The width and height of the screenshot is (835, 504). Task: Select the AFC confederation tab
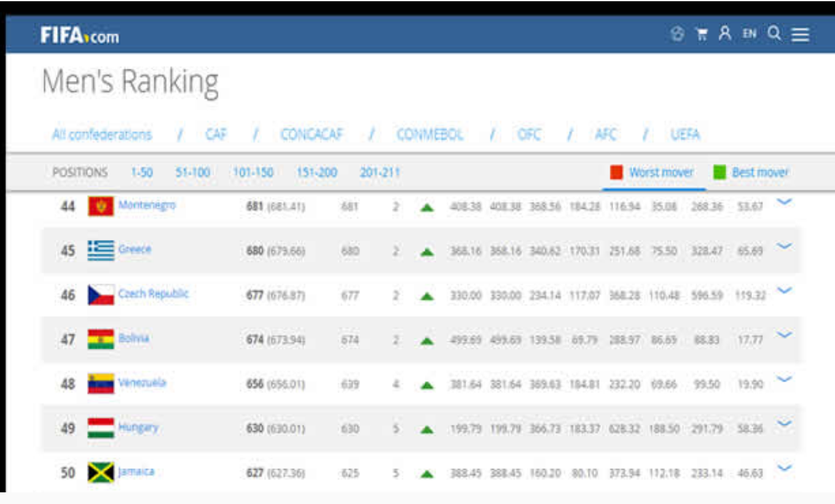click(x=606, y=134)
